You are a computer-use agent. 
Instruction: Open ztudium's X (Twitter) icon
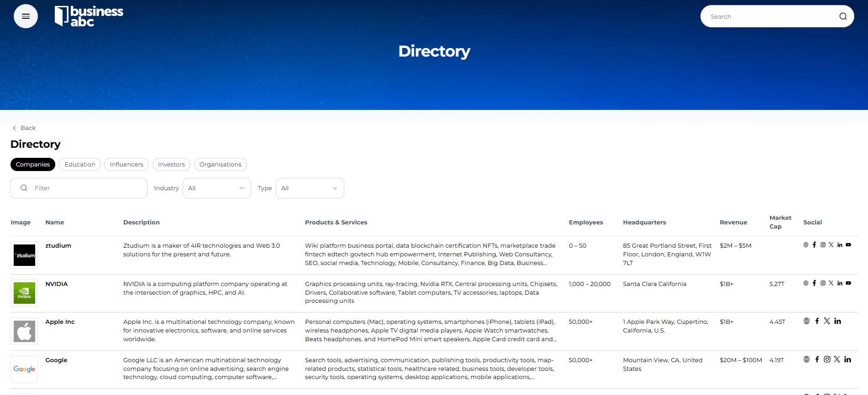click(831, 245)
